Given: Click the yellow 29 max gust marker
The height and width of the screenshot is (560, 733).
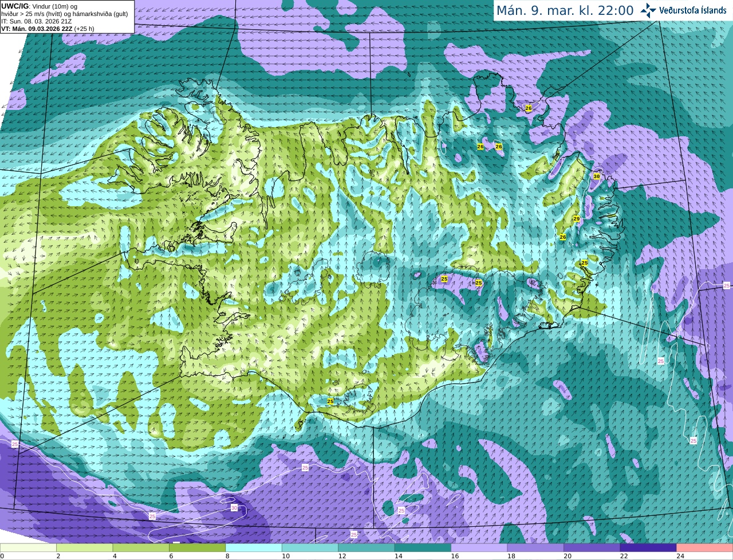Looking at the screenshot, I should (x=577, y=219).
